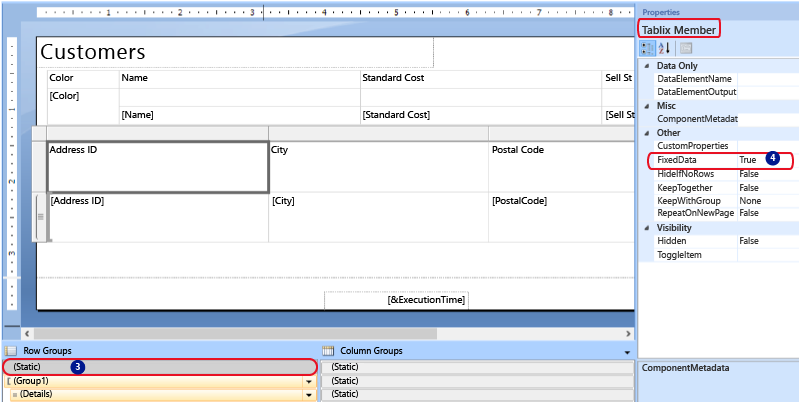The height and width of the screenshot is (402, 799).
Task: Click the ToggleItem property field
Action: click(x=768, y=255)
